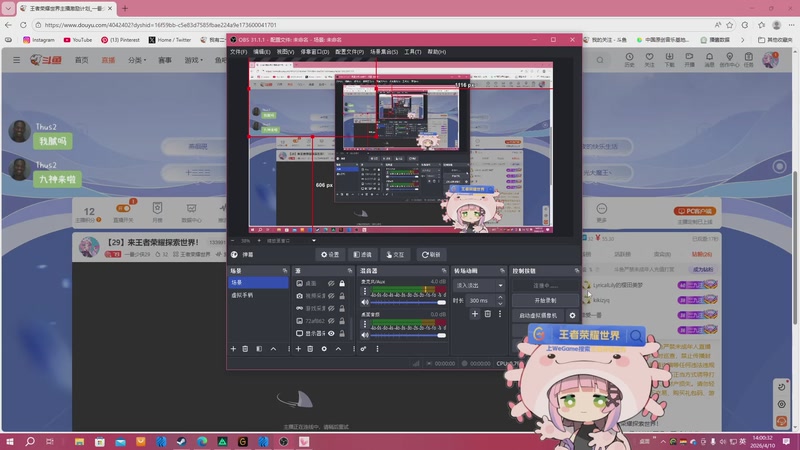Toggle visibility of 游戏采集 source
800x450 pixels.
click(331, 308)
